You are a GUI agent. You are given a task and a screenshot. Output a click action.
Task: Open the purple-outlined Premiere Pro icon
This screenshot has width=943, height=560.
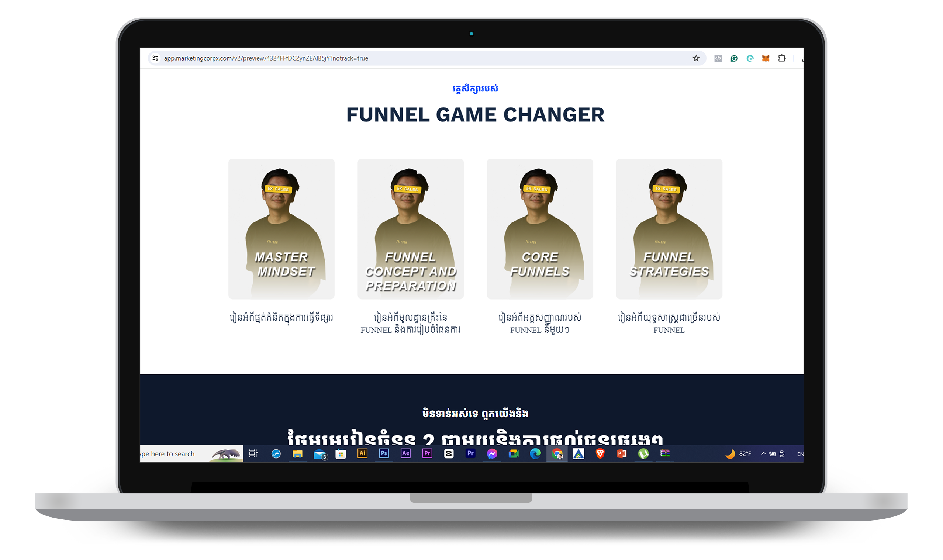click(x=427, y=453)
